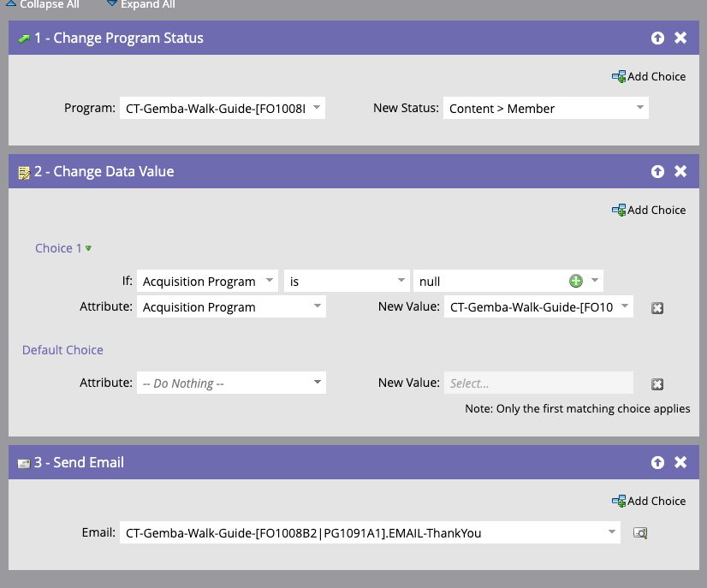
Task: Delete the Change Program Status step
Action: point(680,38)
